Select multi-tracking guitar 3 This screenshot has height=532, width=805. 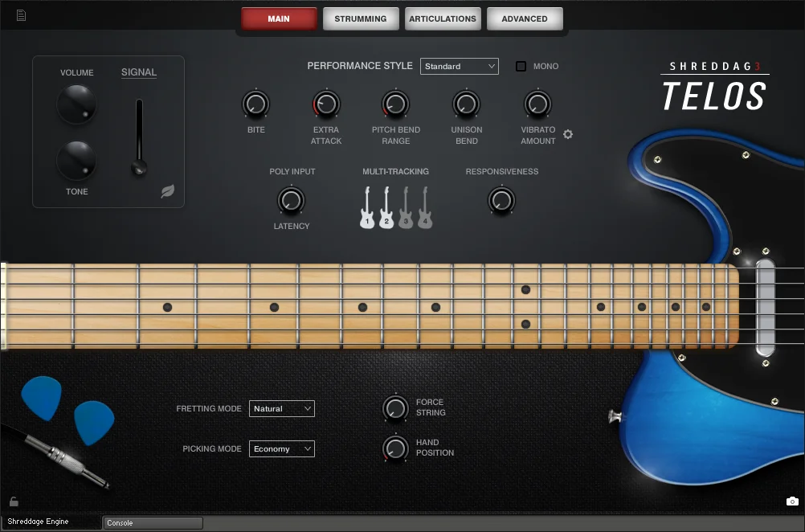(406, 207)
